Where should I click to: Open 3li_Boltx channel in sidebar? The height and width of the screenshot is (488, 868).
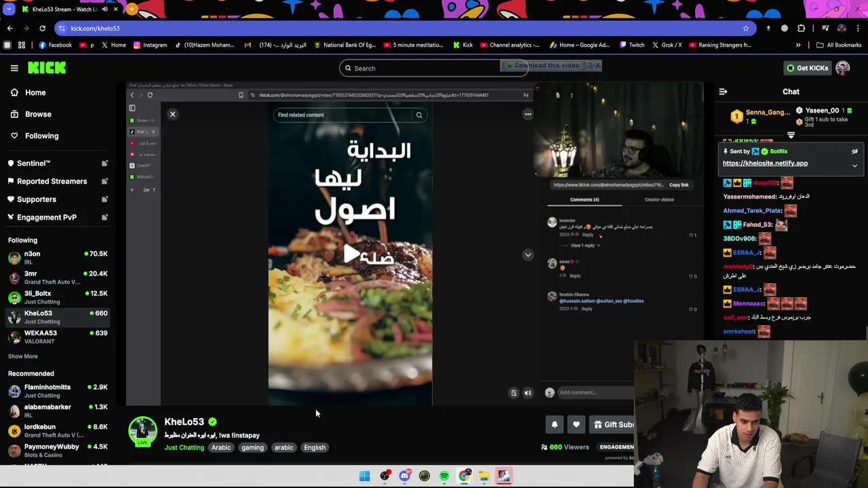pyautogui.click(x=58, y=297)
